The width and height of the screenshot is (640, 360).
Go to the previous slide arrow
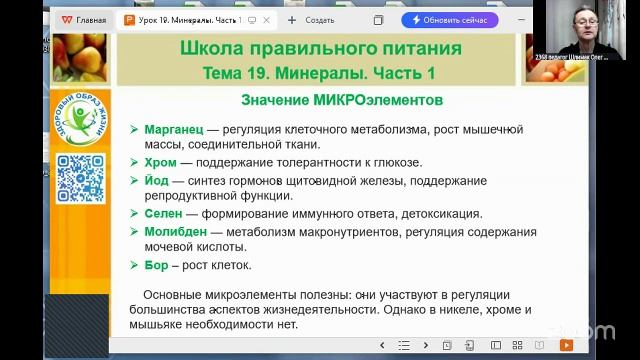click(382, 345)
